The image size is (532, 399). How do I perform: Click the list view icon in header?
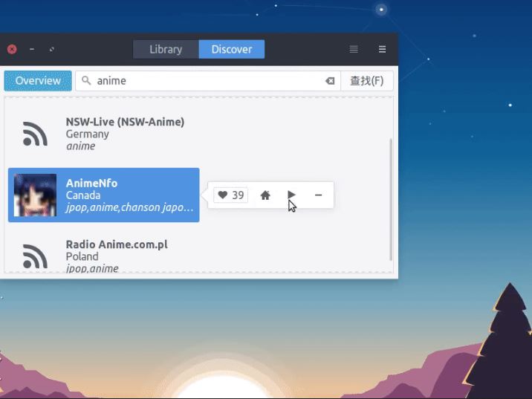tap(354, 49)
